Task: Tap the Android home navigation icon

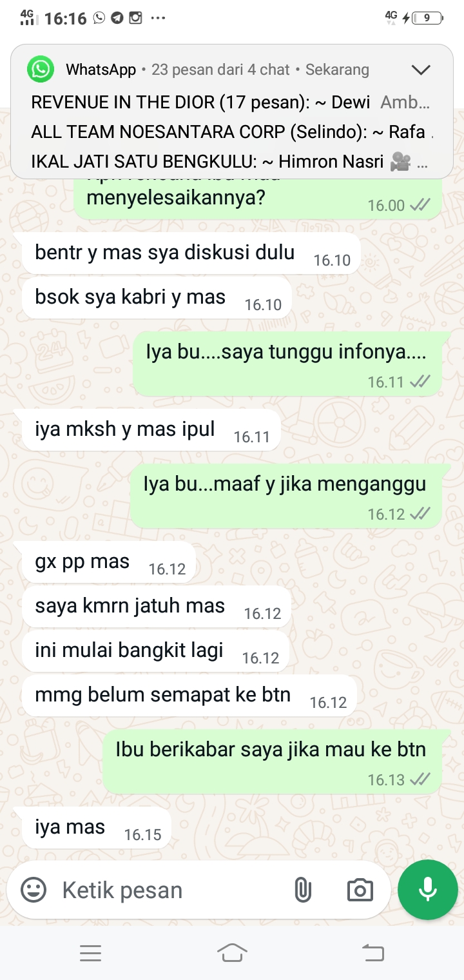Action: click(x=232, y=952)
